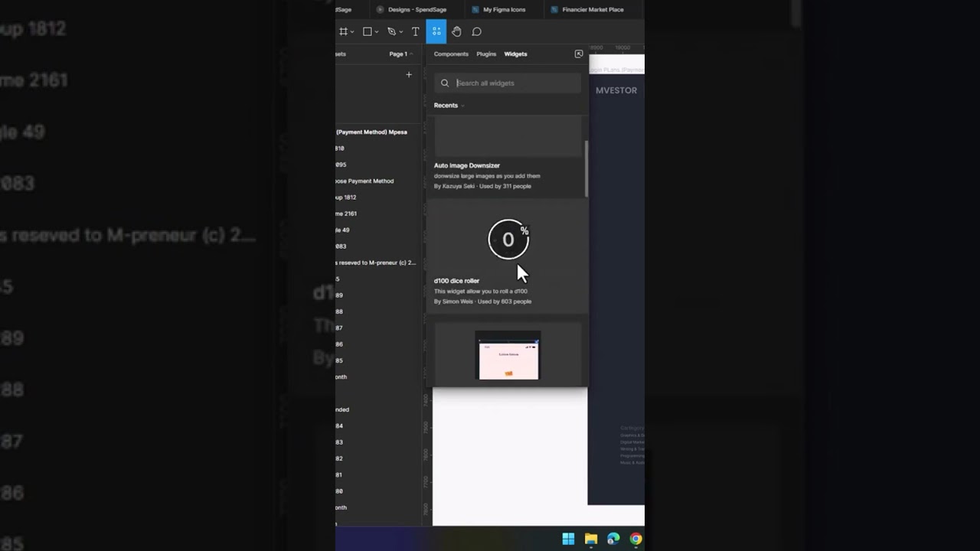Select the Comment tool
980x551 pixels.
(476, 31)
